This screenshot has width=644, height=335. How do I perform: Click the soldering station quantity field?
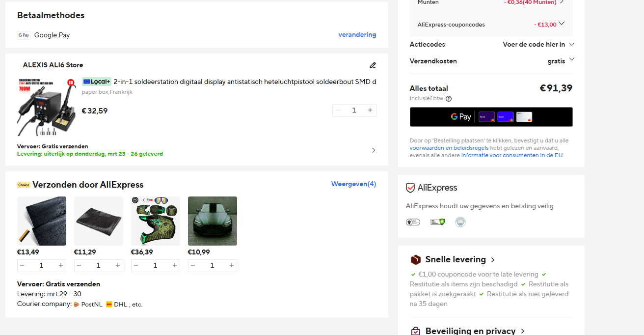tap(354, 110)
